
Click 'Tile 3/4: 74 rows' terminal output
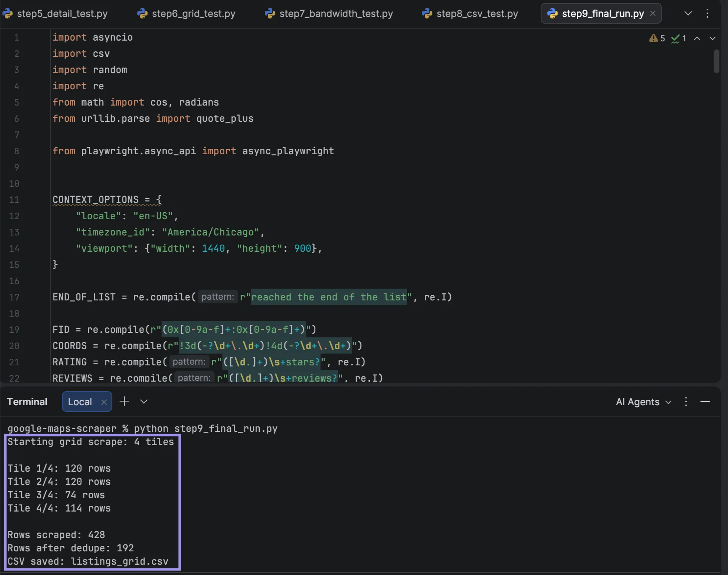pyautogui.click(x=56, y=495)
